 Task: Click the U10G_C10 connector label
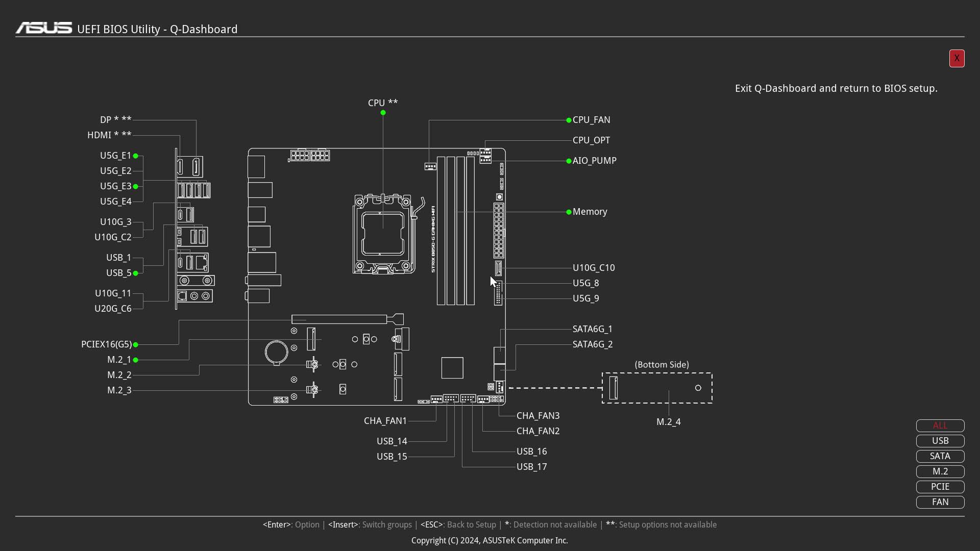[594, 268]
